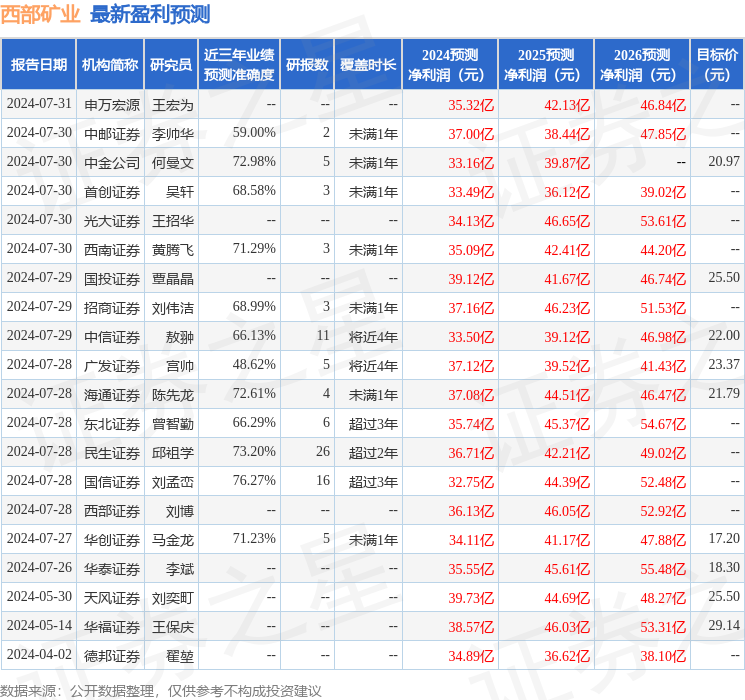The height and width of the screenshot is (700, 745).
Task: Click 超过2年 coverage cell
Action: pos(373,453)
